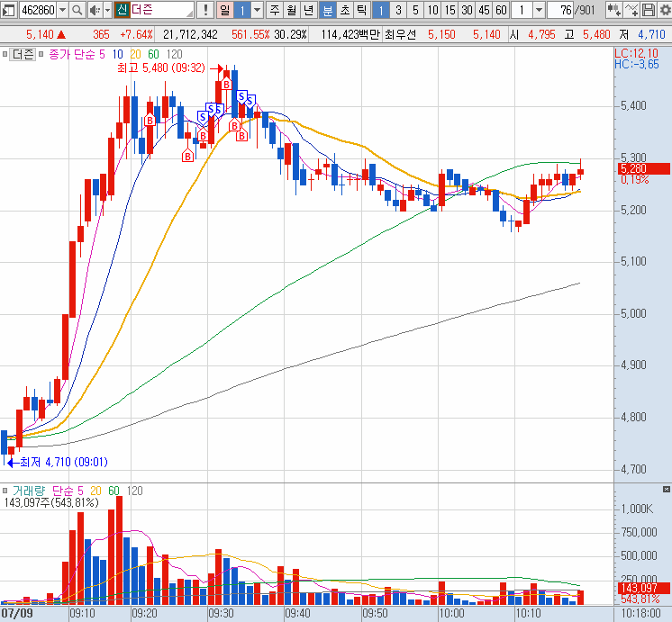
Task: Click the panel layout icon beside stock code
Action: (x=8, y=11)
